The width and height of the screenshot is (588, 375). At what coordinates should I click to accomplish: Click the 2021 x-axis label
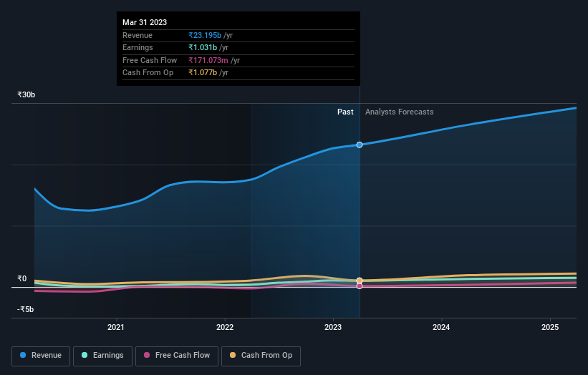pos(115,327)
